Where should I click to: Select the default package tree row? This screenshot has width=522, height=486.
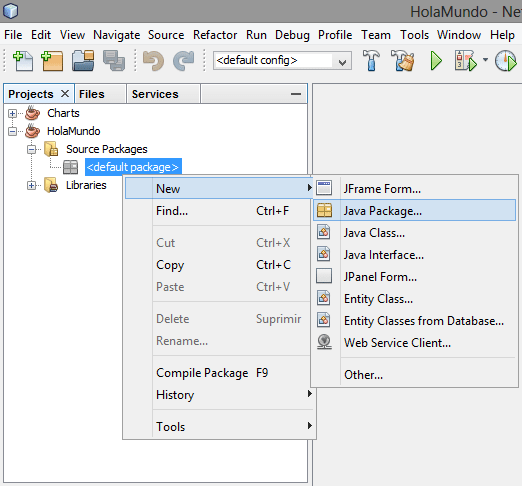pos(133,167)
